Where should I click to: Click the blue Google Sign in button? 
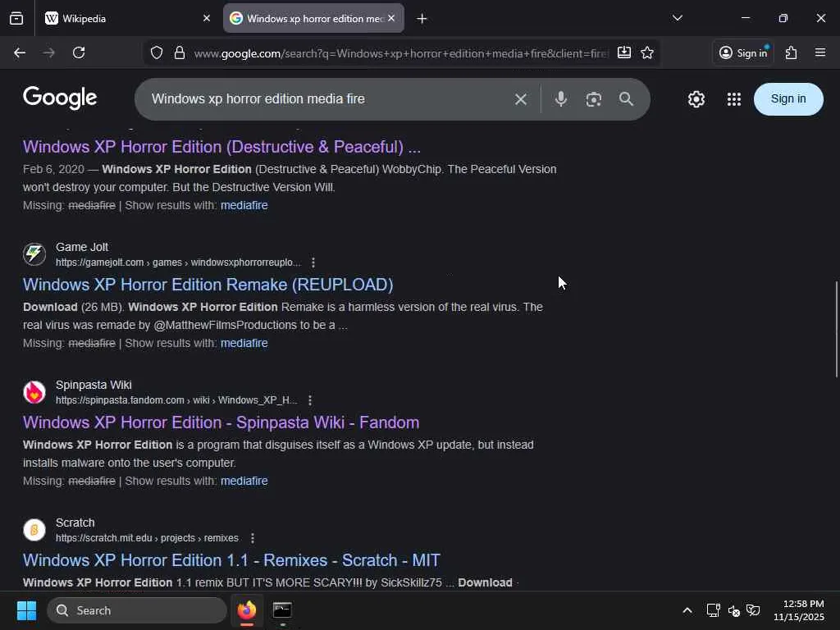click(788, 99)
